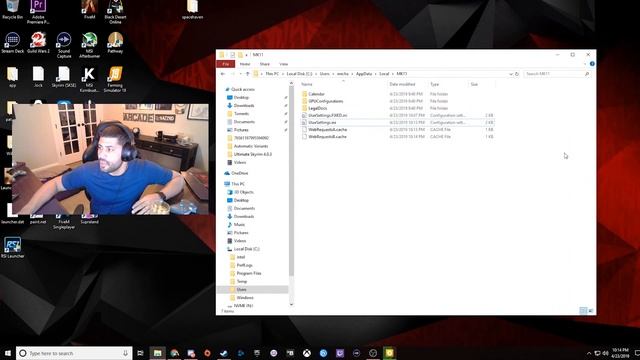Open the Home ribbon tab
Screen dimensions: 640x360
click(x=245, y=64)
